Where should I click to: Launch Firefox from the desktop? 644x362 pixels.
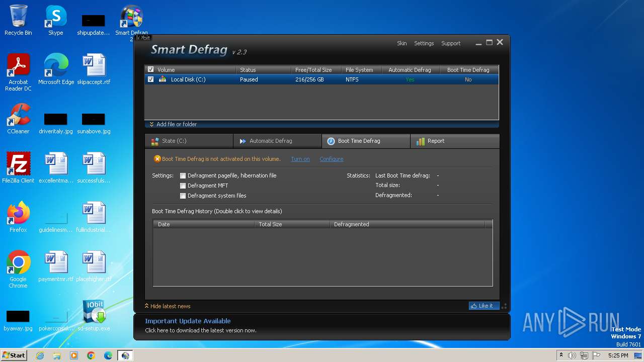[x=18, y=217]
